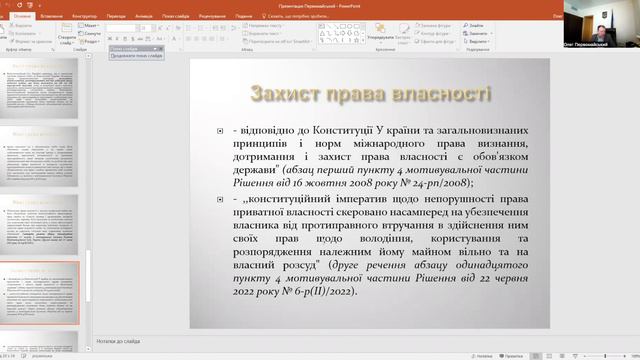Open the Transitions (Переходи) ribbon tab
This screenshot has width=640, height=360.
coord(116,16)
